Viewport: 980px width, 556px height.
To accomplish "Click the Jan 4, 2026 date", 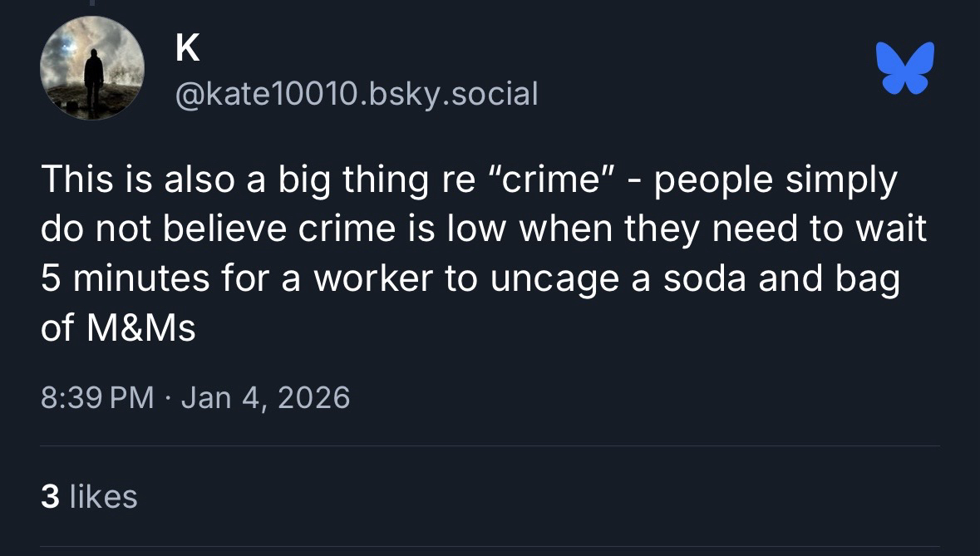I will click(265, 397).
